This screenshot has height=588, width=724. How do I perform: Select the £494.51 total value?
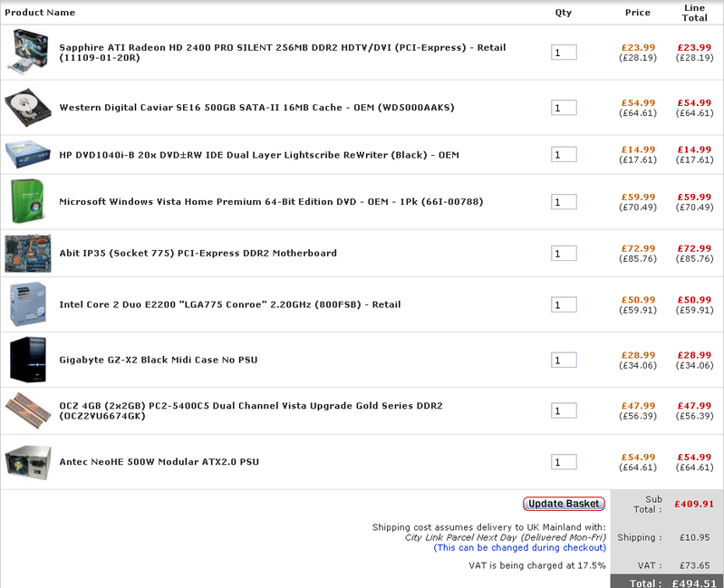(694, 583)
